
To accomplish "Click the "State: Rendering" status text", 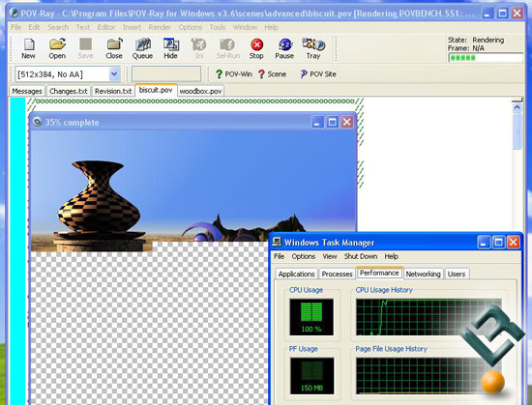I will tap(476, 40).
